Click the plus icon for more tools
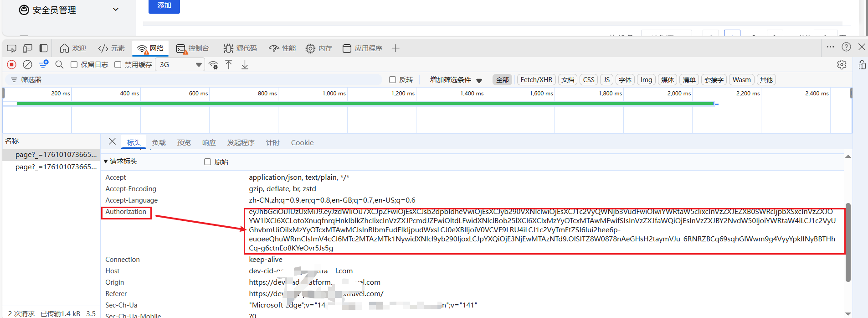The image size is (868, 318). point(395,48)
